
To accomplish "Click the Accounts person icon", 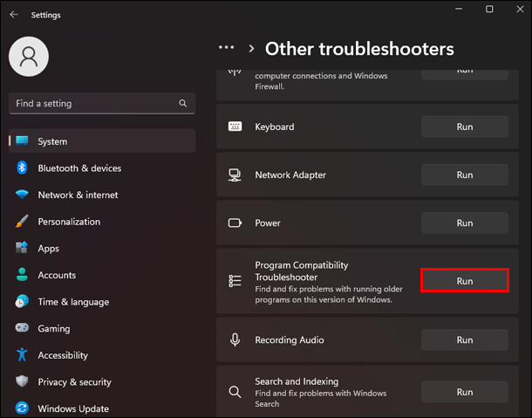I will [22, 275].
